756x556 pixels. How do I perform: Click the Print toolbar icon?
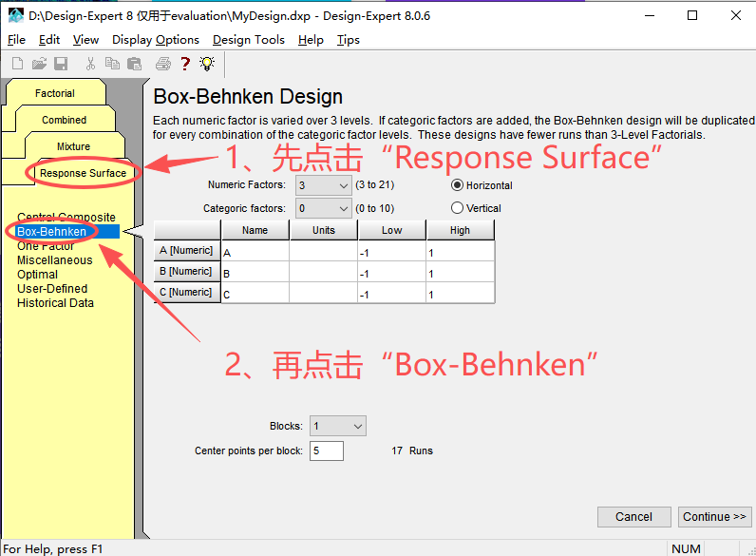coord(163,64)
